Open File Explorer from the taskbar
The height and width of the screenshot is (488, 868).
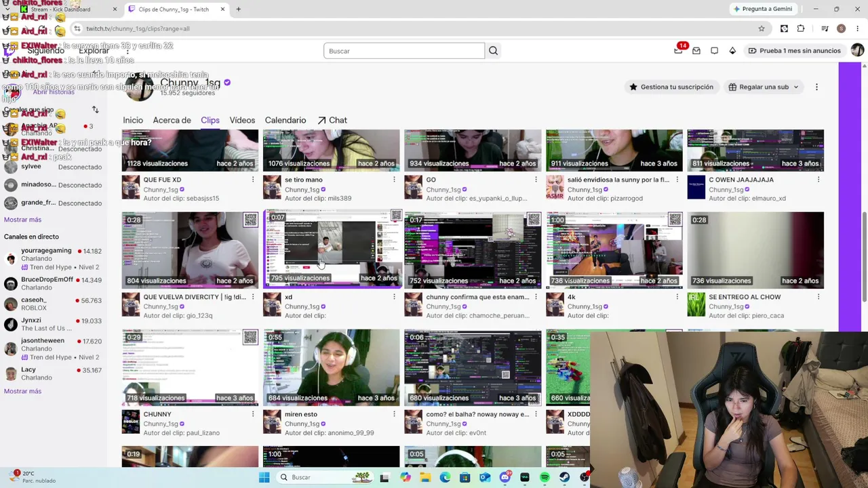tap(425, 477)
